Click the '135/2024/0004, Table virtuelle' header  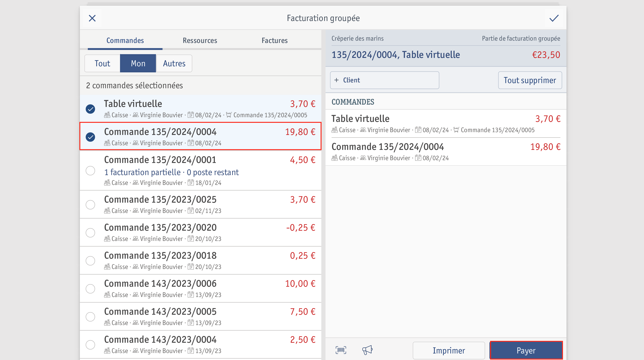396,55
